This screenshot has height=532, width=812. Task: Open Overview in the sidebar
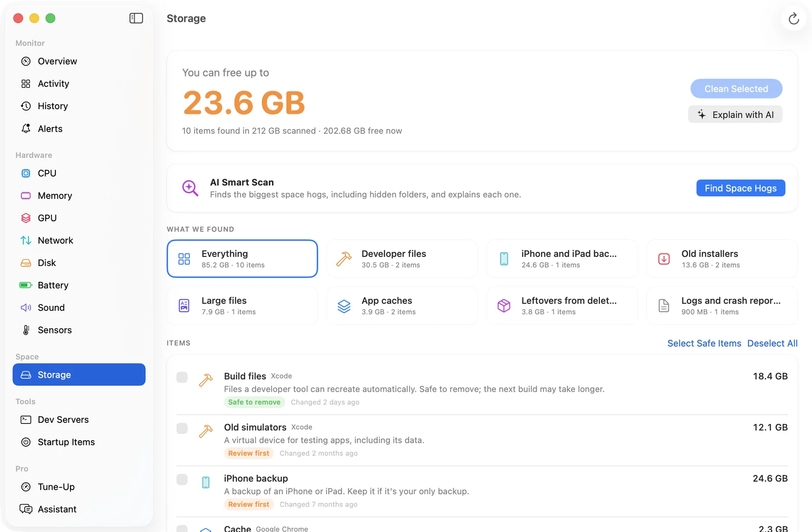tap(79, 61)
